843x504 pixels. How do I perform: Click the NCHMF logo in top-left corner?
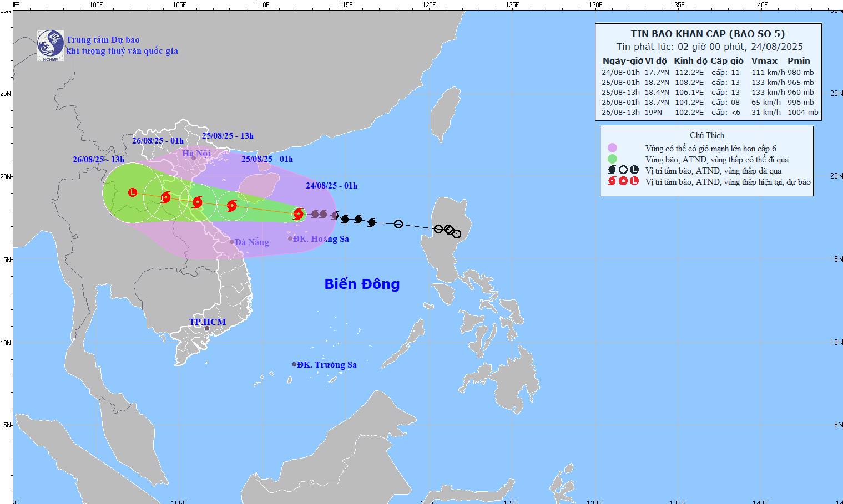[x=50, y=44]
